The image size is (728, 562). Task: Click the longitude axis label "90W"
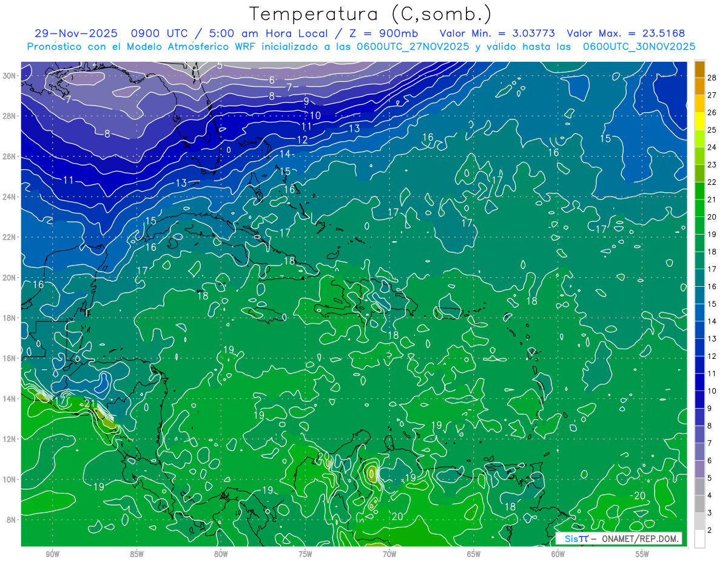(52, 554)
